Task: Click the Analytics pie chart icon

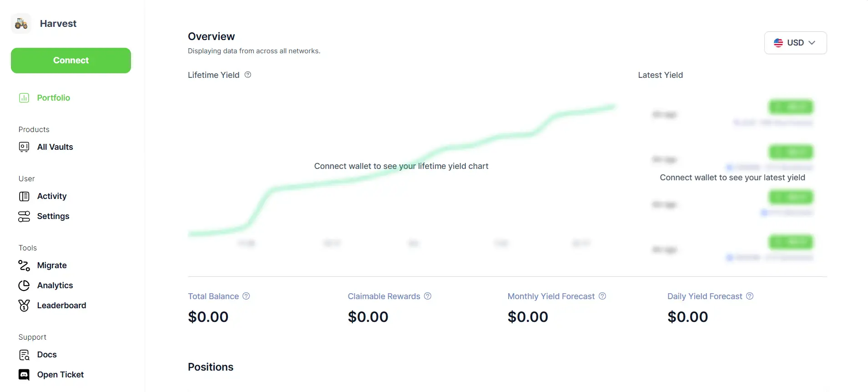Action: (x=24, y=285)
